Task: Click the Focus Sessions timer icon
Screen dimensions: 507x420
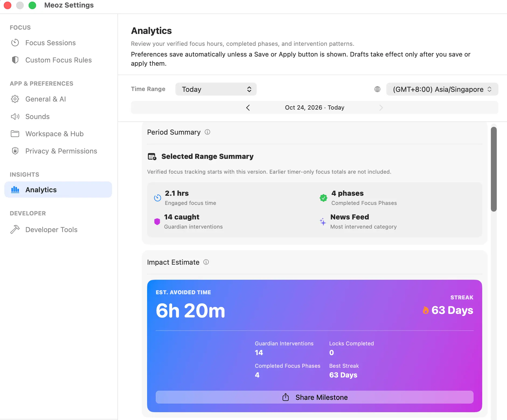Action: [x=15, y=43]
